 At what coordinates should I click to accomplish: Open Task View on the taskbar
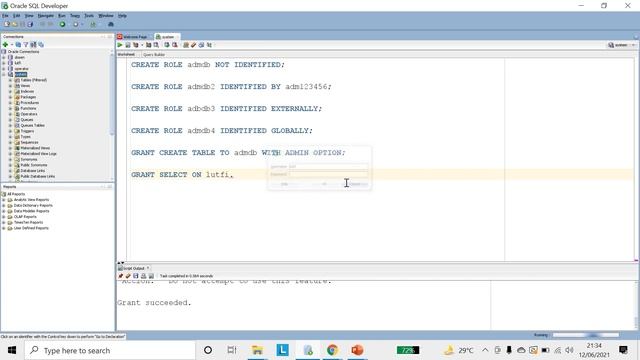232,350
